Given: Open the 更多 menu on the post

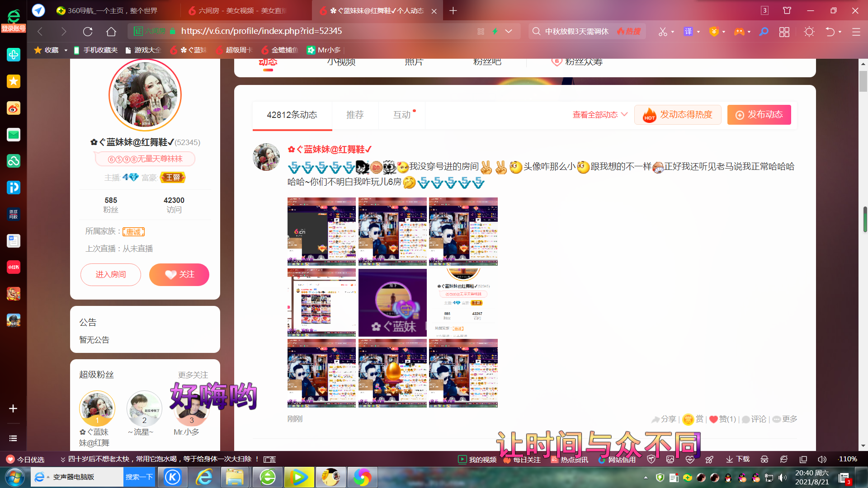Looking at the screenshot, I should tap(785, 419).
